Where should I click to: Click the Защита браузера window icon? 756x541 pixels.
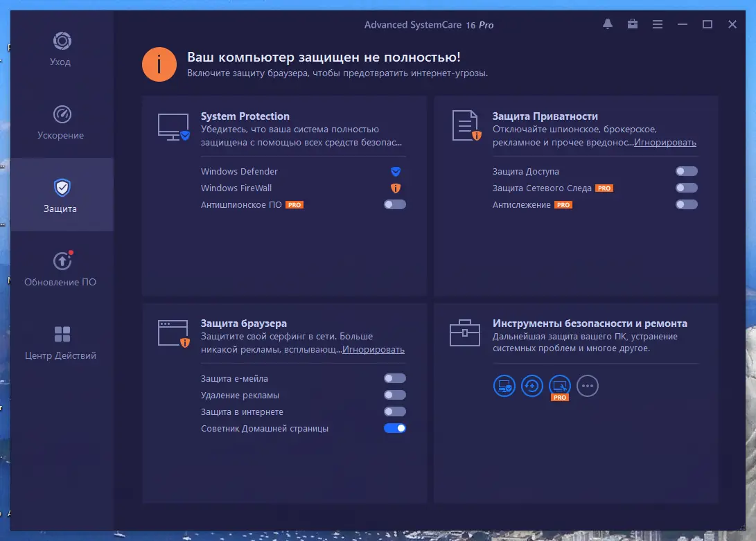173,334
